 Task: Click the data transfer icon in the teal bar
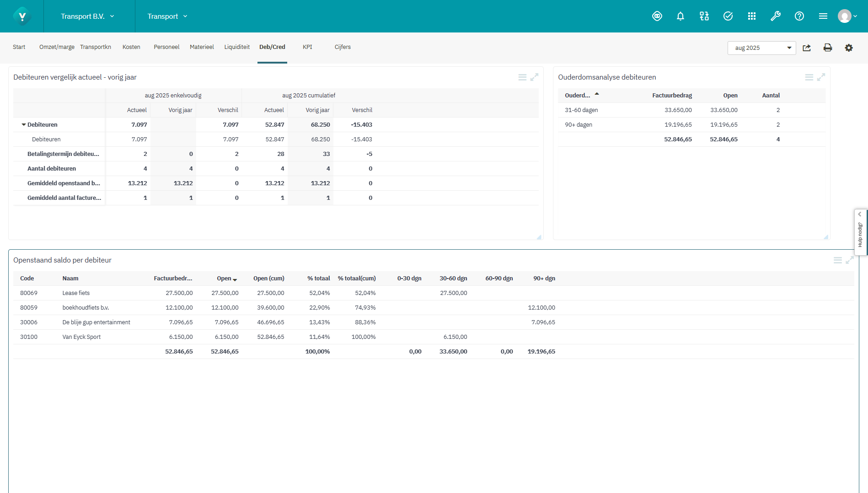point(704,16)
